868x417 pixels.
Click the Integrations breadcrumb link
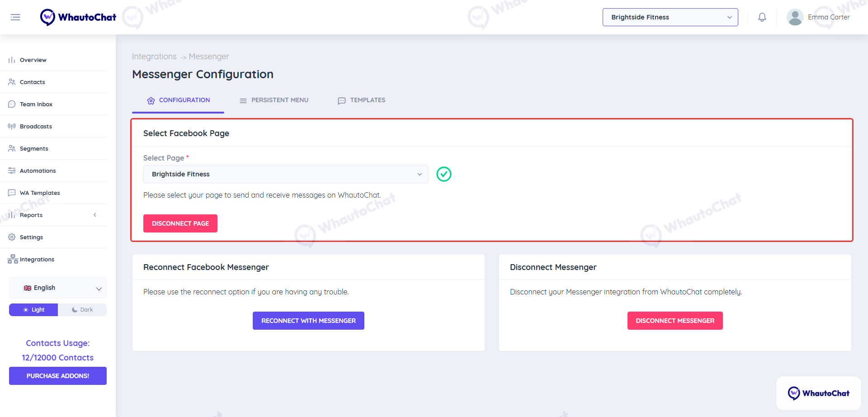tap(154, 57)
